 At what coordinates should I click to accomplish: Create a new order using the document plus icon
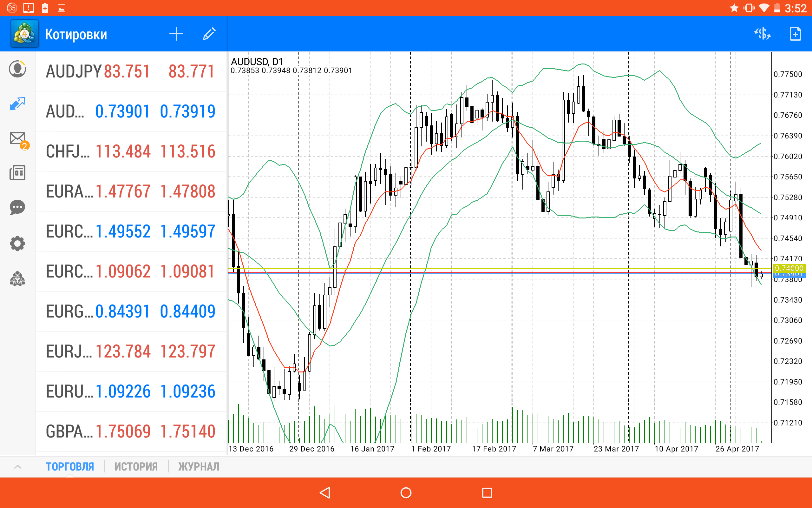(x=795, y=34)
